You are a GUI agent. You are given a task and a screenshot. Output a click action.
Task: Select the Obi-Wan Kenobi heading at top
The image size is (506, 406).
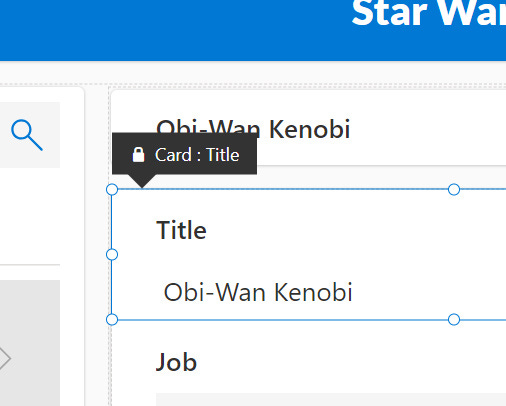(253, 129)
